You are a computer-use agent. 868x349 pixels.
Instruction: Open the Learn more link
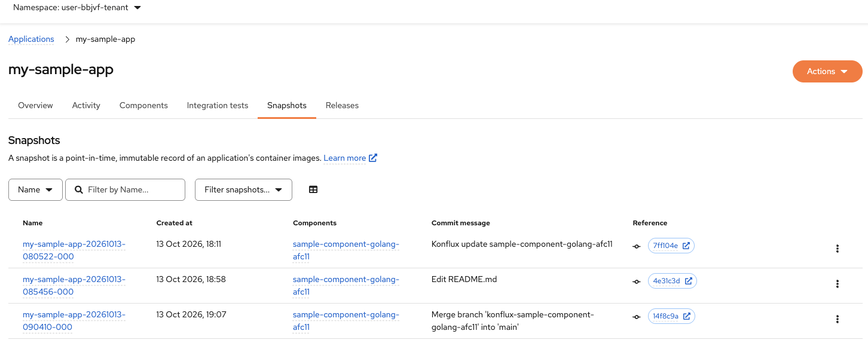[344, 158]
